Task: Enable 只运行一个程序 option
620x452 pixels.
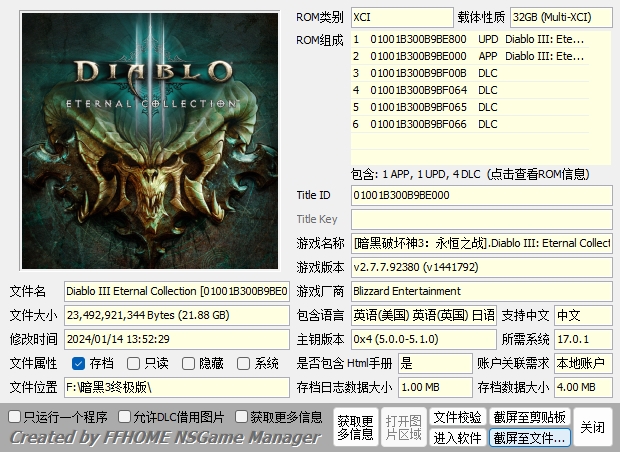Action: [x=15, y=416]
